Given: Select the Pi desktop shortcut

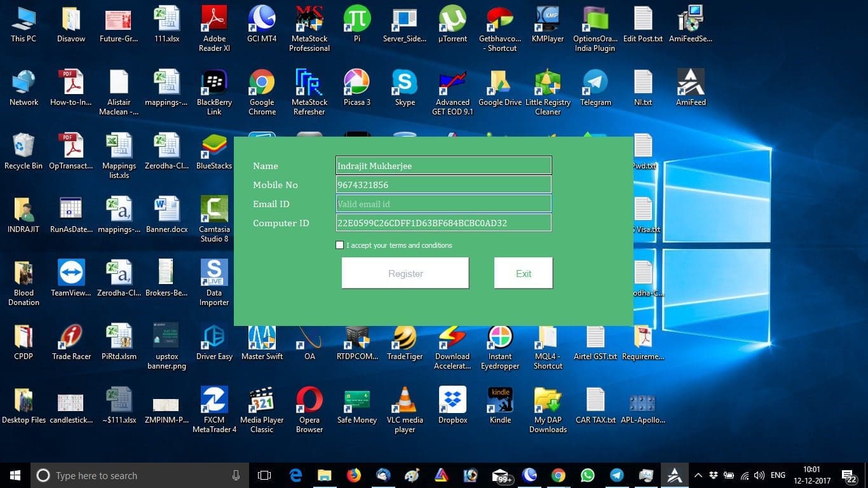Looking at the screenshot, I should 357,24.
